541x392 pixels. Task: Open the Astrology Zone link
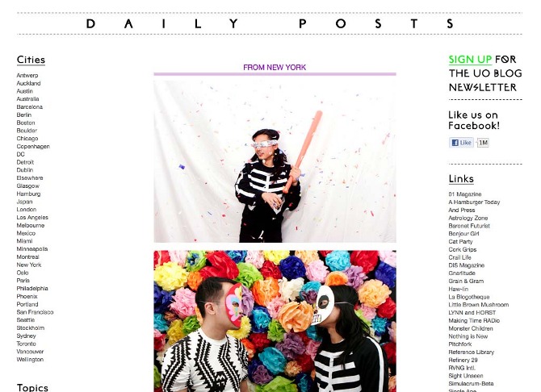click(x=468, y=218)
